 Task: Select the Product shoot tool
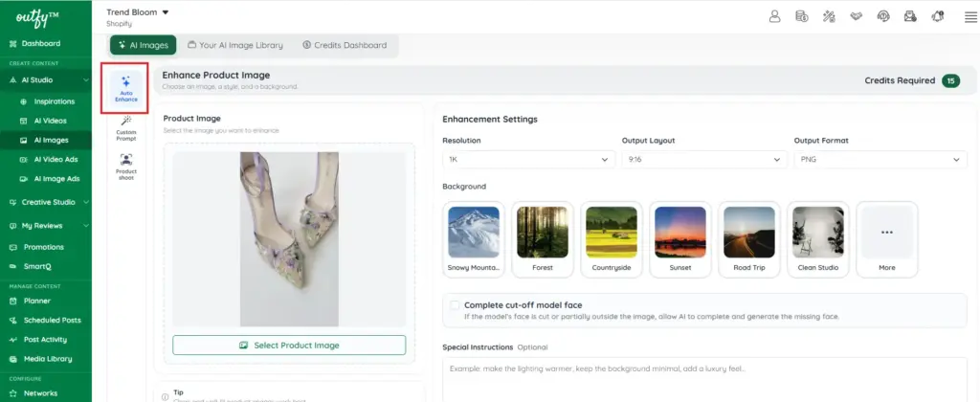pos(125,167)
